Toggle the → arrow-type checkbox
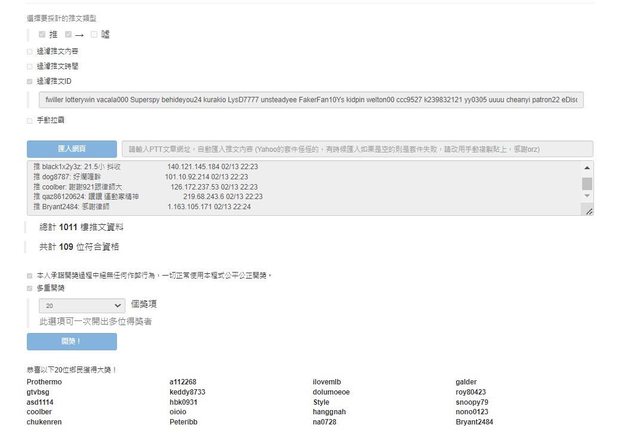Image resolution: width=640 pixels, height=437 pixels. [67, 34]
